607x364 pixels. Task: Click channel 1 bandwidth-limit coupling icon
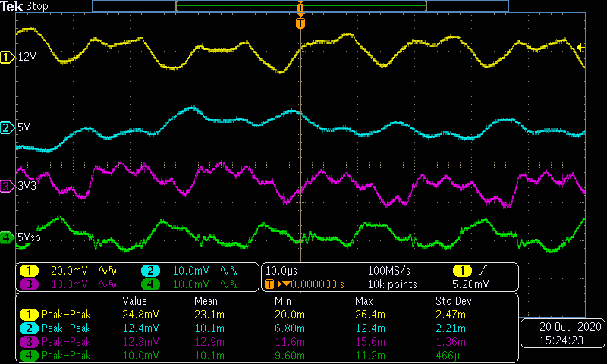pyautogui.click(x=108, y=271)
